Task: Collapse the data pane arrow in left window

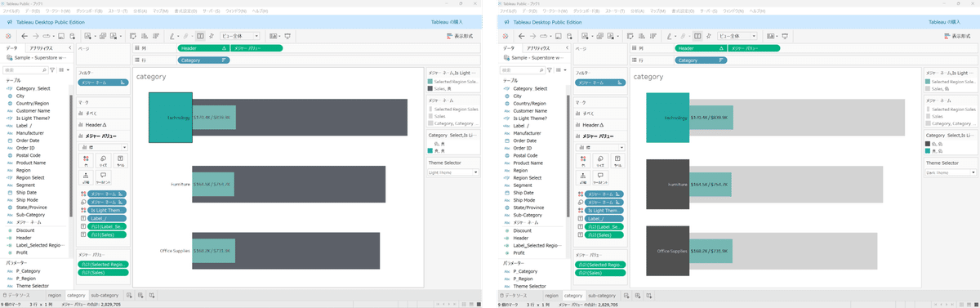Action: 69,48
